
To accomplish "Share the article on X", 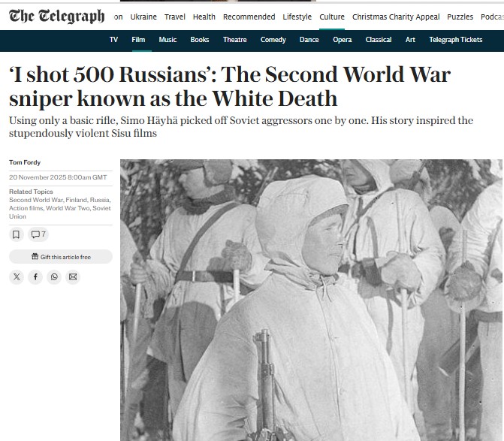I will [17, 276].
